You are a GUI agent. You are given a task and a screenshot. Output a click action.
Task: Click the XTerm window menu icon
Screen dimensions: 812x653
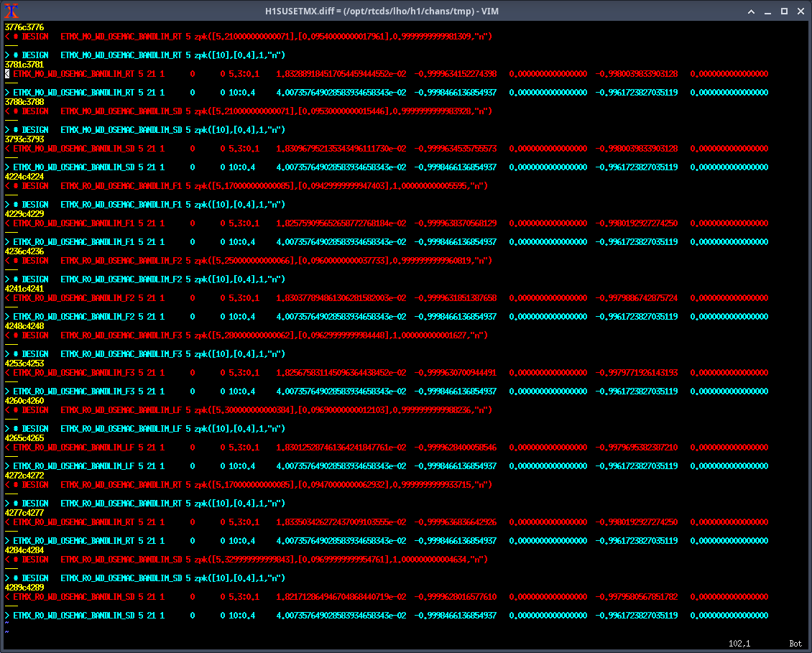click(x=11, y=11)
